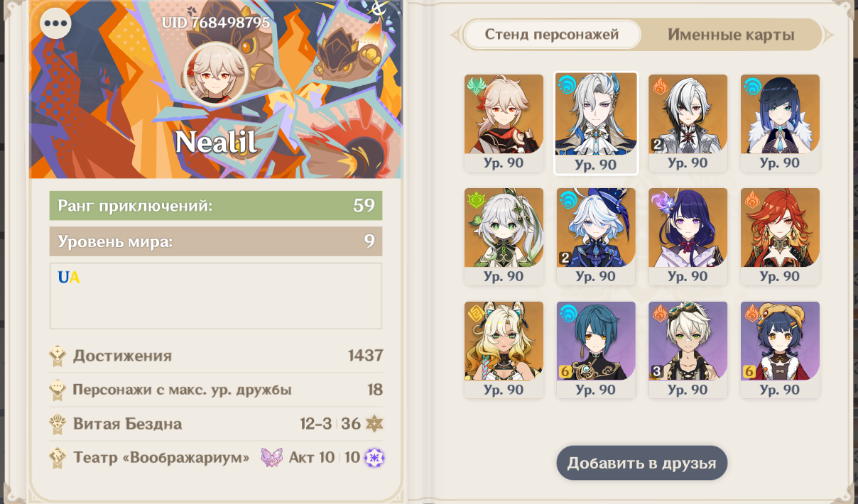Click the Витая Бездна emblem icon
Viewport: 858px width, 504px height.
tap(58, 424)
